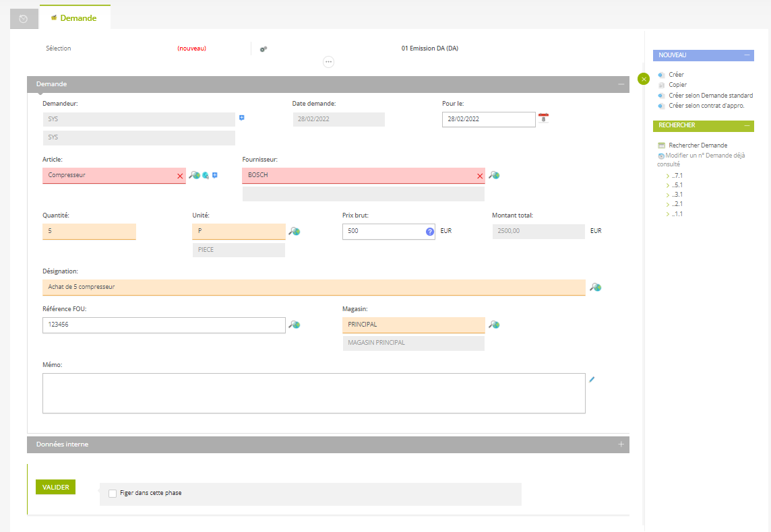Click the question mark icon in Prix brut
Screen dimensions: 771x532
tap(430, 231)
